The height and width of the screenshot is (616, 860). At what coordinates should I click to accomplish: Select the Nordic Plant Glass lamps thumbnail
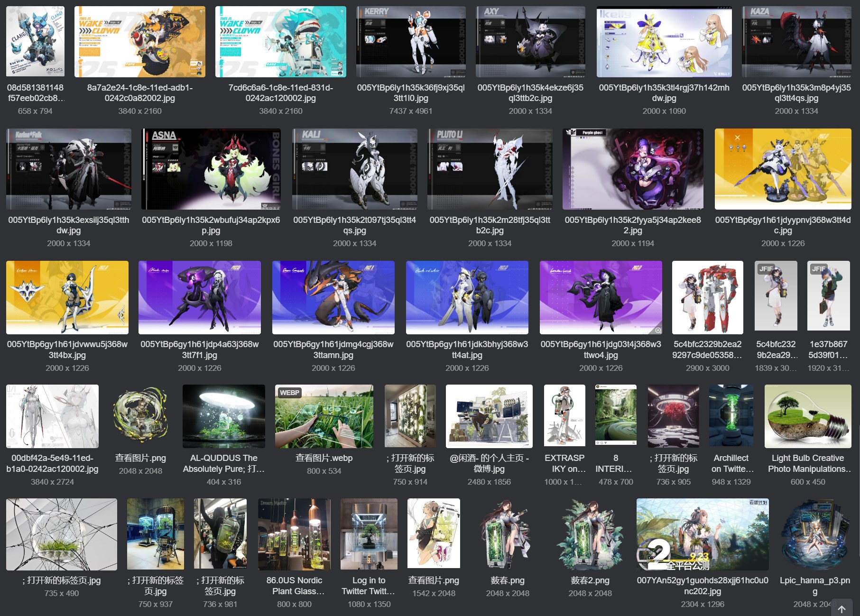294,534
